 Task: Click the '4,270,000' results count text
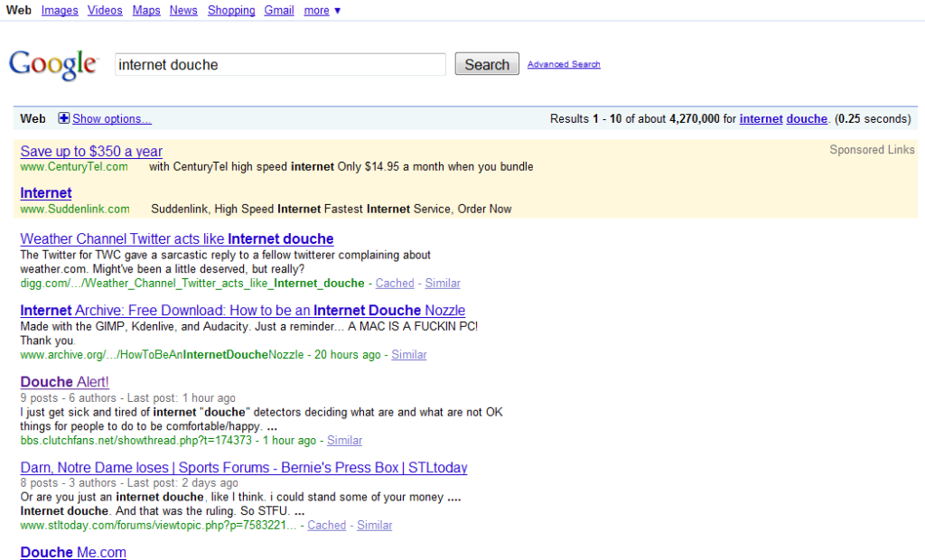(x=695, y=118)
